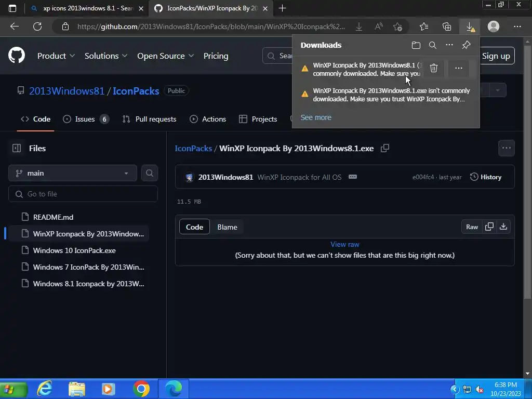Viewport: 532px width, 399px height.
Task: Open 2013Windows81 owner link
Action: [x=67, y=91]
